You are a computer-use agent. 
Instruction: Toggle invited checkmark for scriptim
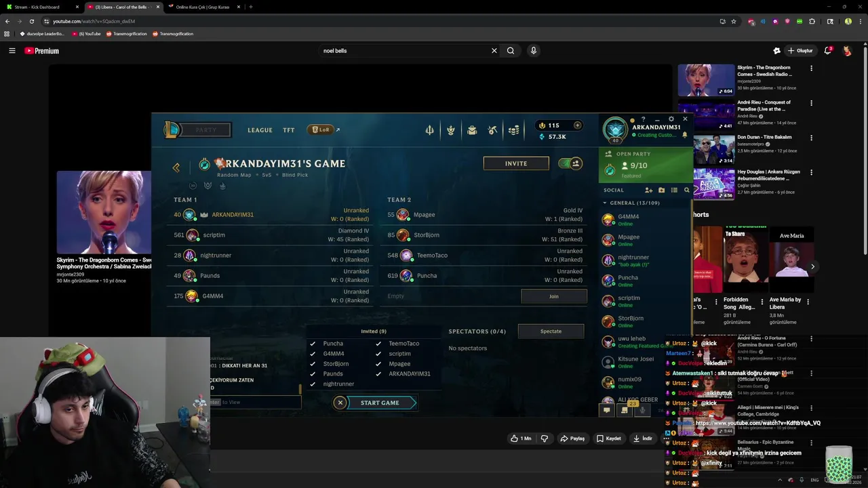click(x=378, y=354)
